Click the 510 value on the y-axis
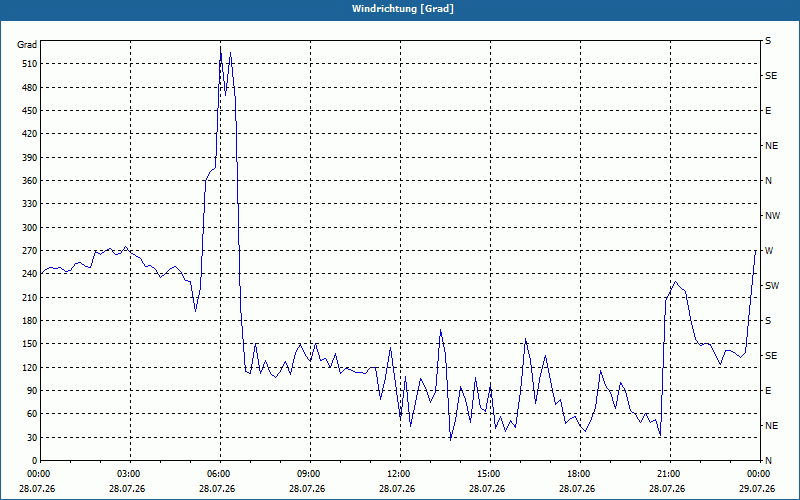 pos(30,64)
